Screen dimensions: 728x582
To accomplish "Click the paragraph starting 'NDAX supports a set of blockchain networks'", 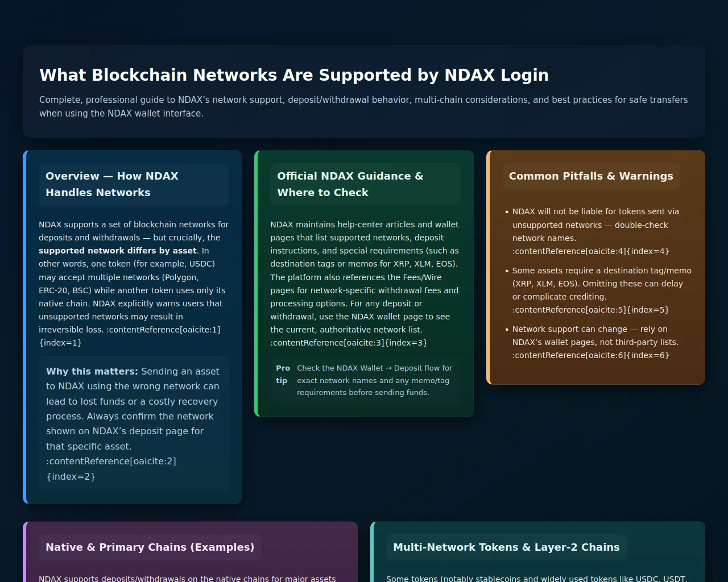I will point(134,284).
